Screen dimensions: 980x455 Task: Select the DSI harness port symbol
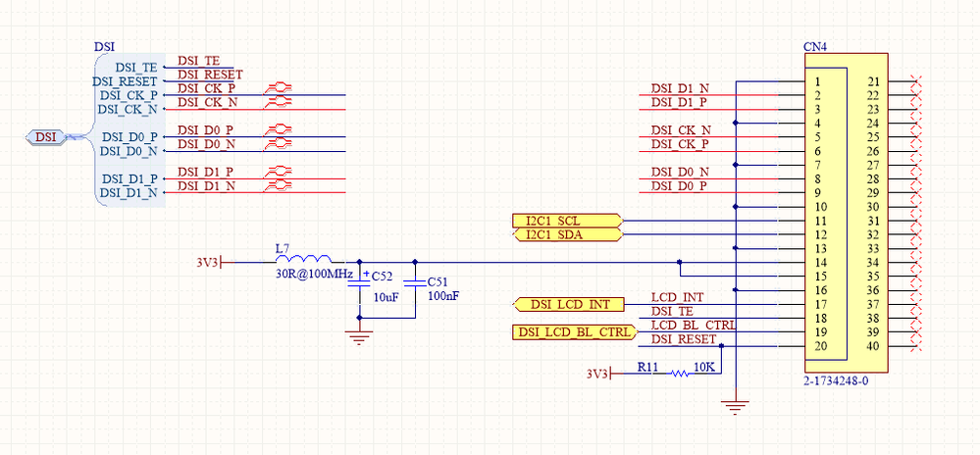46,137
